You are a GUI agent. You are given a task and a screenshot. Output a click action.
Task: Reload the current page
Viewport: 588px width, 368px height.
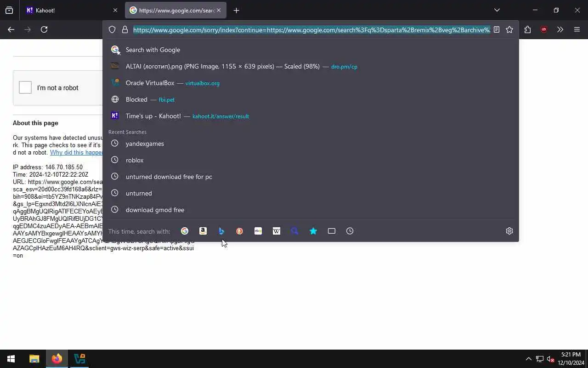[x=44, y=29]
